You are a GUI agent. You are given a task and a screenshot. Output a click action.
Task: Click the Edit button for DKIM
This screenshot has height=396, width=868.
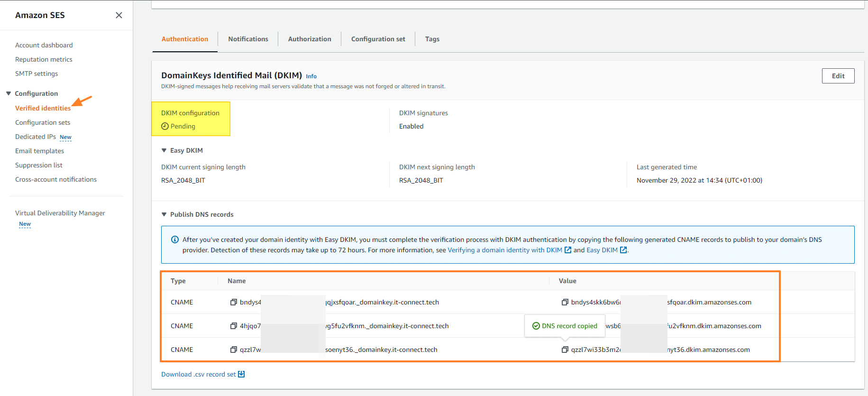click(x=838, y=76)
